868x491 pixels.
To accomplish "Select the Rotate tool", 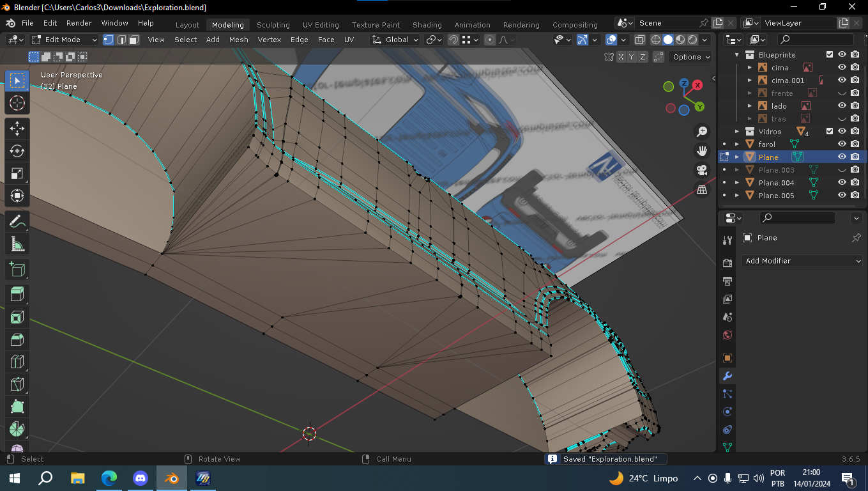I will click(x=17, y=151).
